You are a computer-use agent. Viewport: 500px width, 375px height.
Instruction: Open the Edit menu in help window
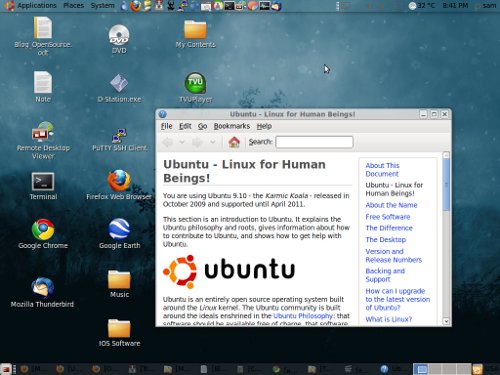click(185, 126)
